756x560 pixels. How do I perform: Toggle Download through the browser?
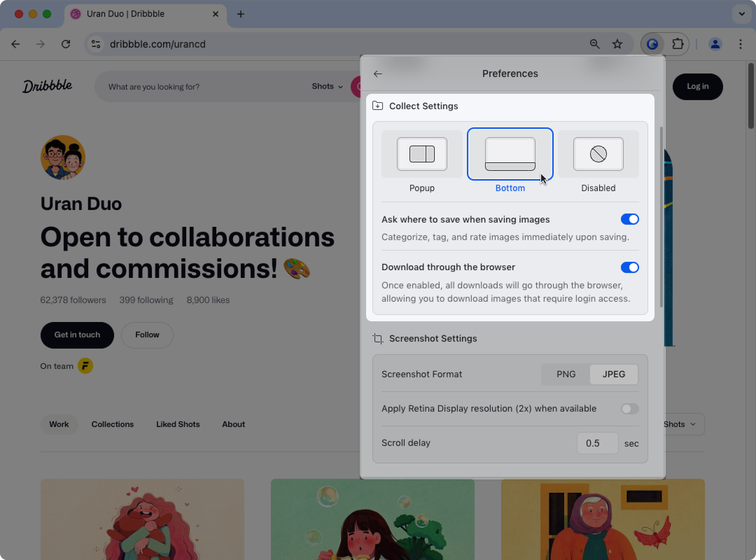tap(630, 268)
